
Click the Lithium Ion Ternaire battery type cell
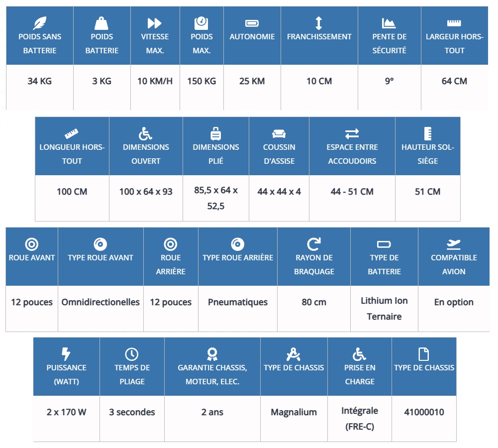coord(384,309)
